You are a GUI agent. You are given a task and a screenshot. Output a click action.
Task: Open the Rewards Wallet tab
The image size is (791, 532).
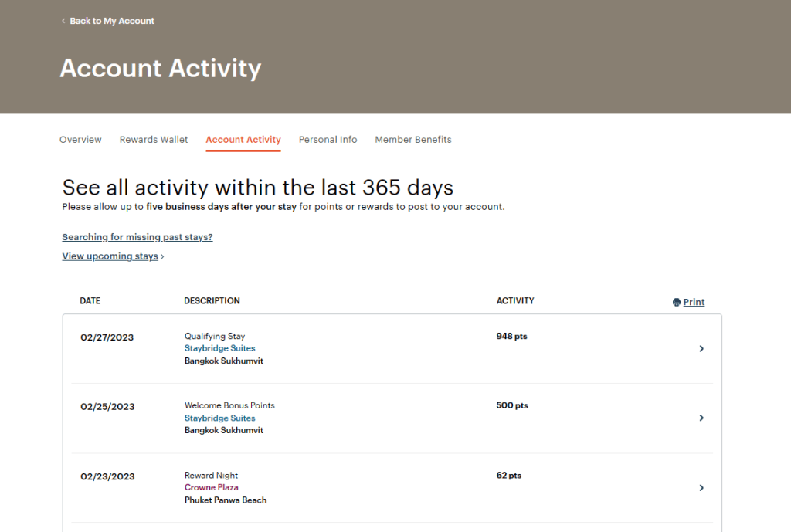(x=154, y=140)
